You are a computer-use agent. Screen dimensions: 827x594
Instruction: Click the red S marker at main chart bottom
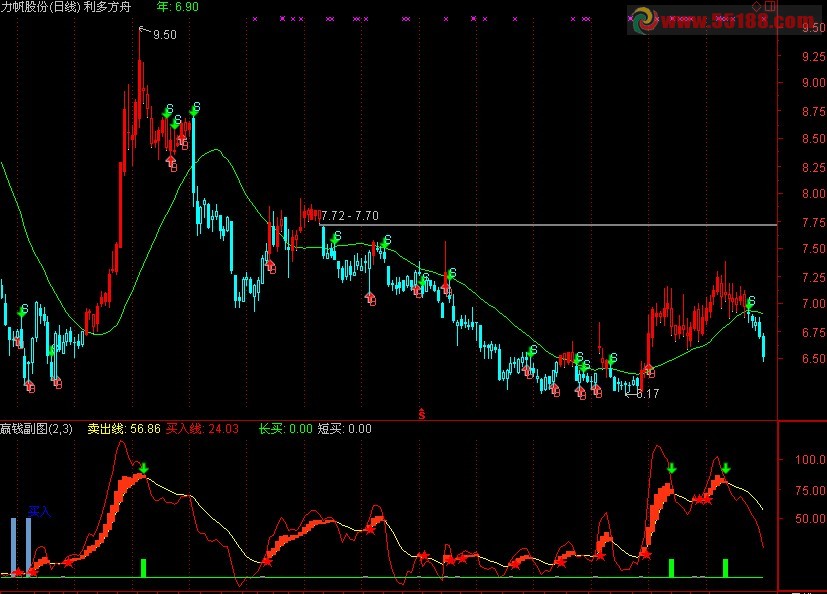coord(421,414)
